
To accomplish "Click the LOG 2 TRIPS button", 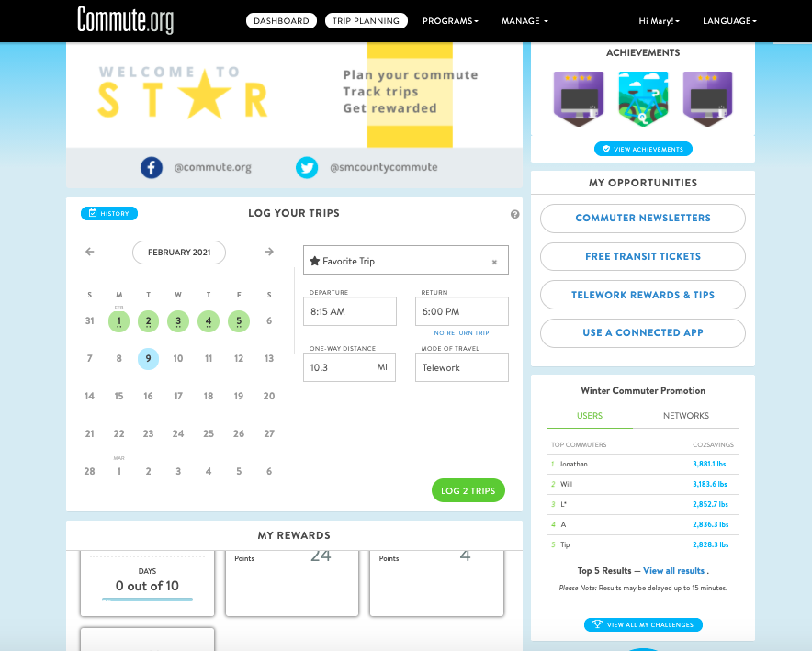I will click(x=468, y=490).
